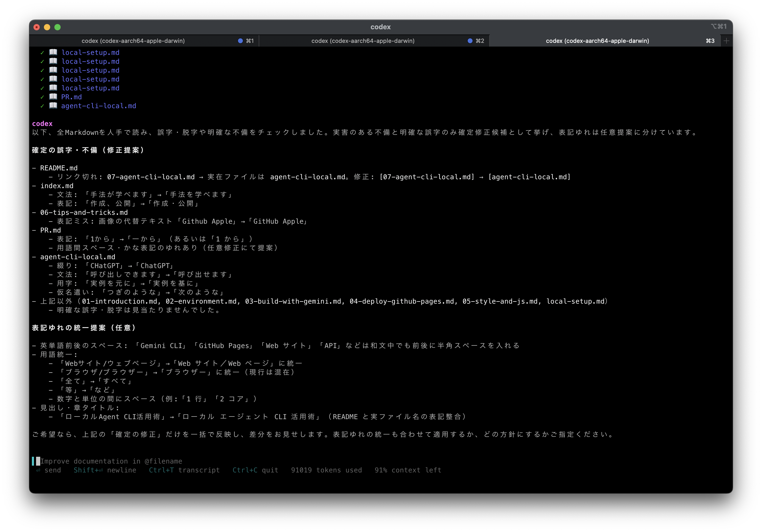This screenshot has height=532, width=762.
Task: Click the Ctrl+C quit control
Action: point(255,470)
